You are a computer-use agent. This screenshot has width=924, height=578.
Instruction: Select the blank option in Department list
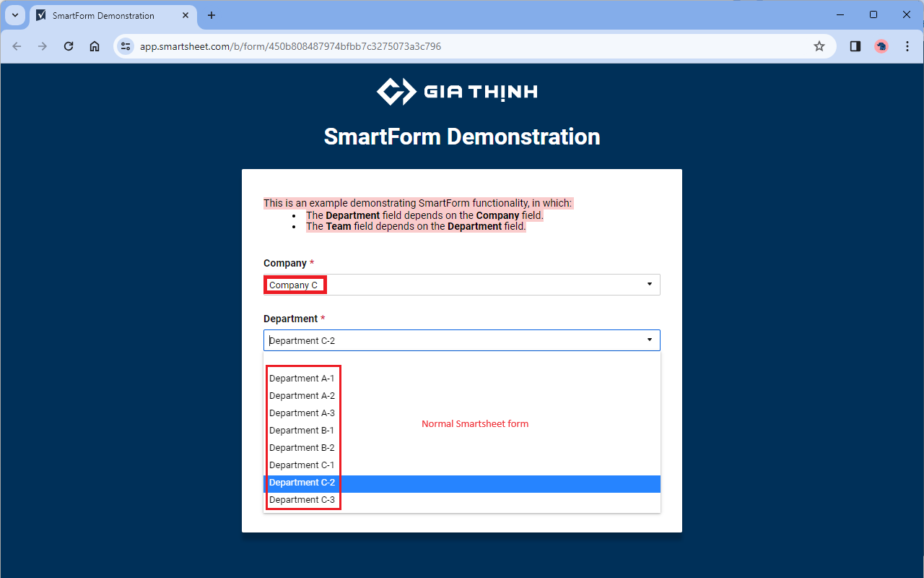pos(462,361)
